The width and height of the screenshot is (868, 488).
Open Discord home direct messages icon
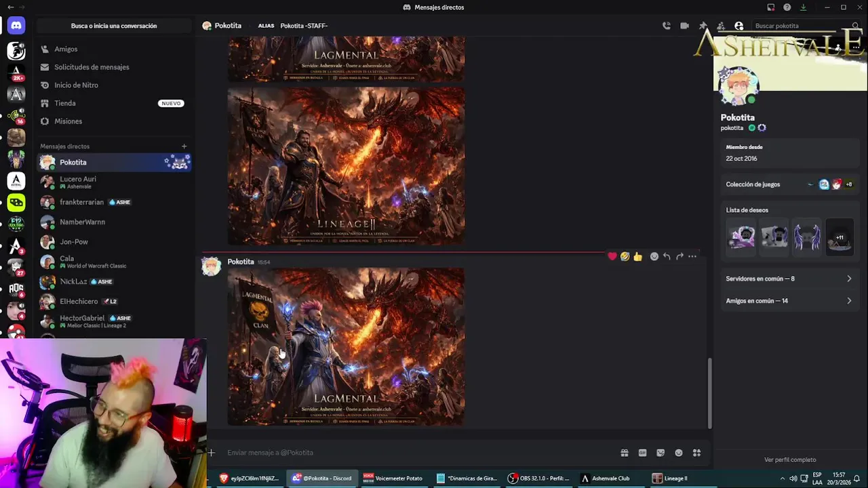click(16, 26)
